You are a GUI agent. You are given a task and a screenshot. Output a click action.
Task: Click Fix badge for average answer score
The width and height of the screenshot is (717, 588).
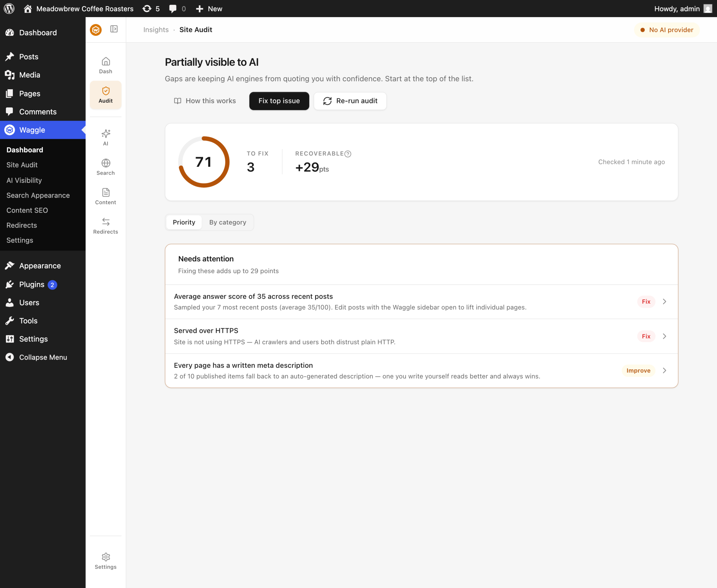point(646,301)
